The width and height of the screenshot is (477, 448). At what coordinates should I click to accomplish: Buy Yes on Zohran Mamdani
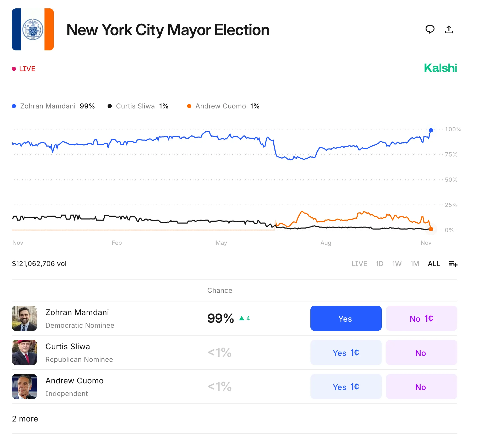346,319
